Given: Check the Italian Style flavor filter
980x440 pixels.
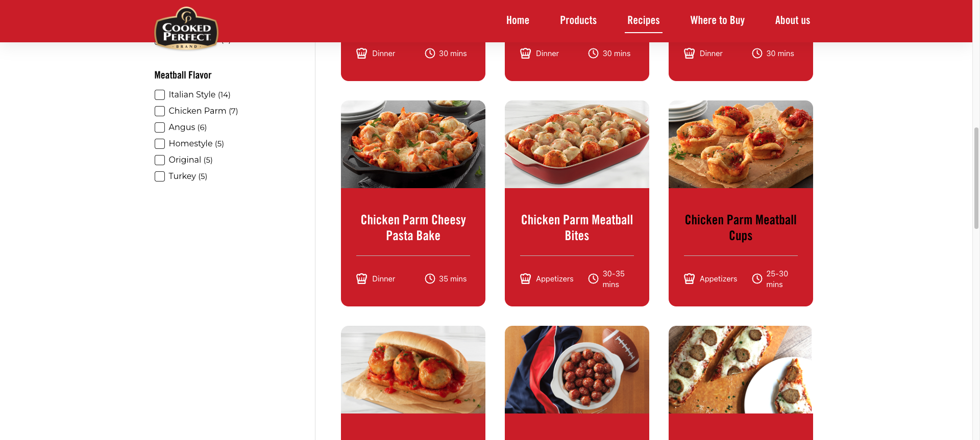Looking at the screenshot, I should pyautogui.click(x=160, y=95).
